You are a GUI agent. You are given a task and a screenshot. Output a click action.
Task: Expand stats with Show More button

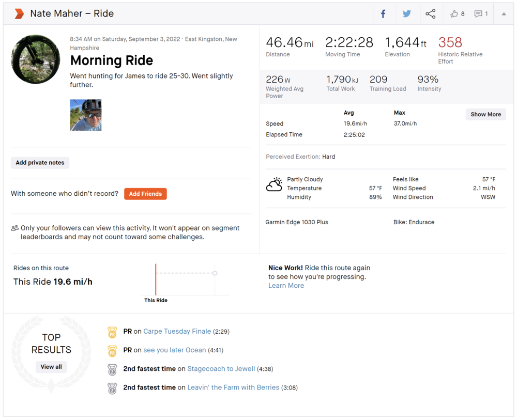point(485,114)
